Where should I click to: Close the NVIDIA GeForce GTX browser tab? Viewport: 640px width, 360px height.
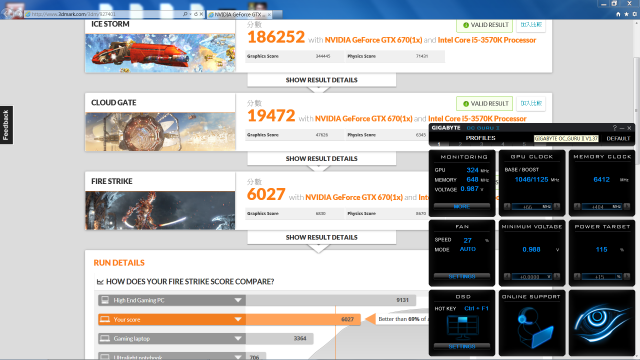click(269, 15)
